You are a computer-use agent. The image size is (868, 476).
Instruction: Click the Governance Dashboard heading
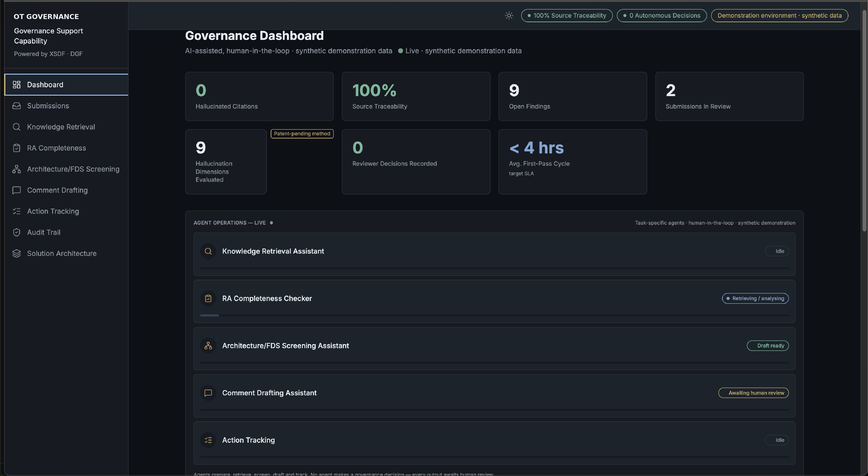(254, 36)
